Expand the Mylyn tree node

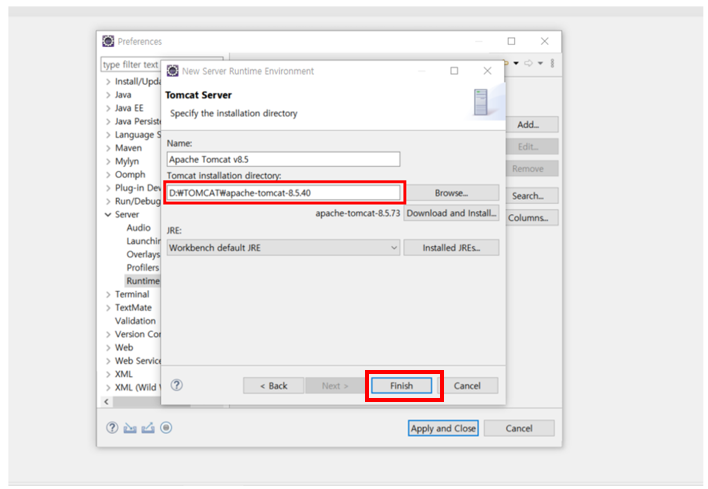pyautogui.click(x=108, y=162)
